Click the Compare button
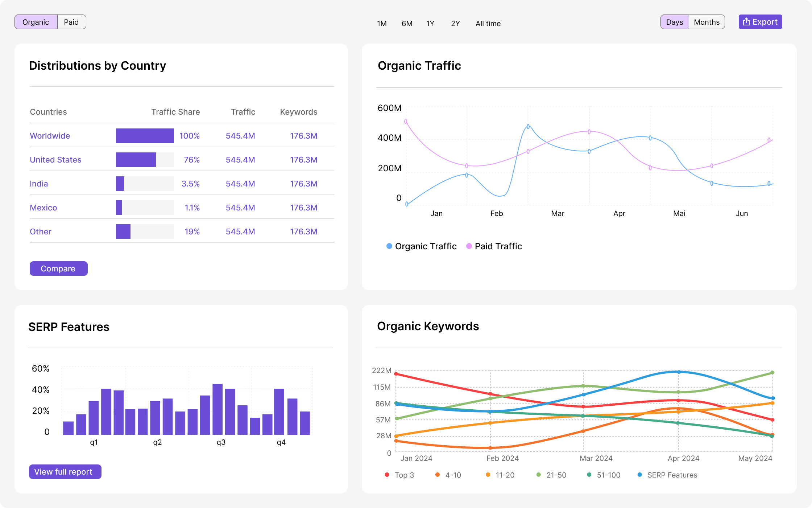Viewport: 812px width, 508px height. tap(58, 269)
